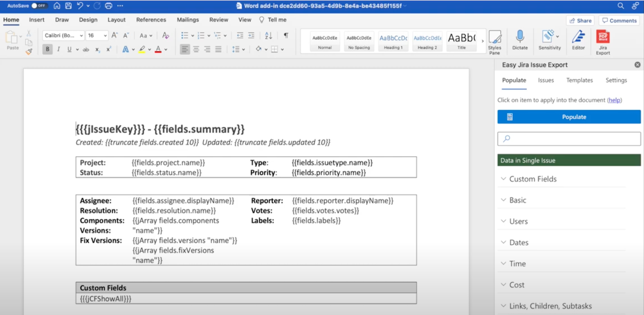Expand the Dates section
The height and width of the screenshot is (315, 644).
[518, 243]
